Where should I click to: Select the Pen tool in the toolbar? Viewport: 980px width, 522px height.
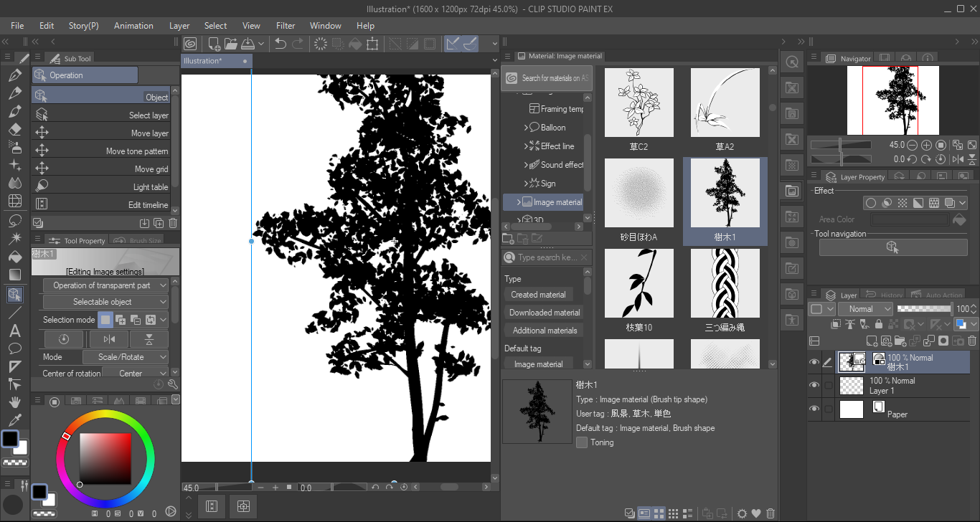click(16, 74)
